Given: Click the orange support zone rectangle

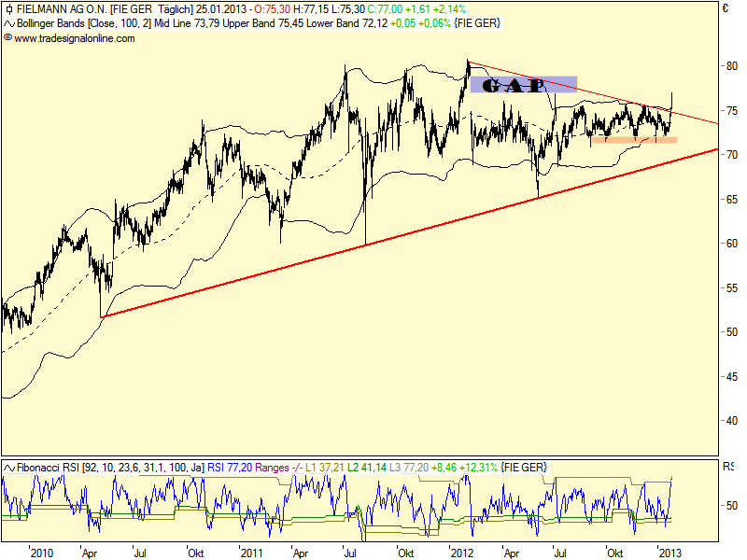Looking at the screenshot, I should 633,140.
